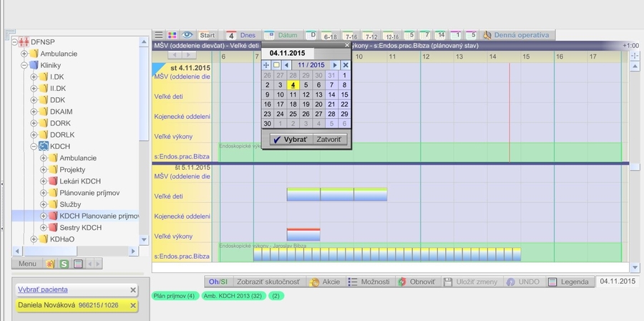Open the colored grid view icon

(172, 34)
